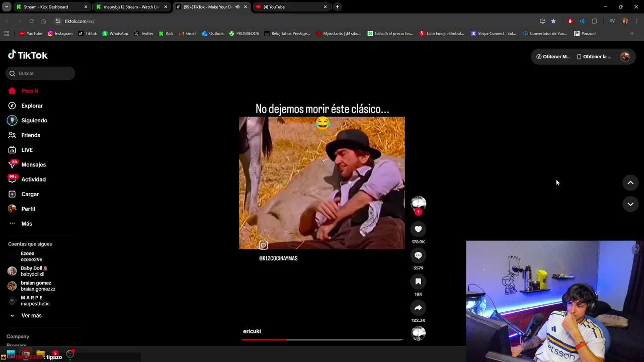This screenshot has width=644, height=362.
Task: Open followed account Ezeee
Action: 31,256
